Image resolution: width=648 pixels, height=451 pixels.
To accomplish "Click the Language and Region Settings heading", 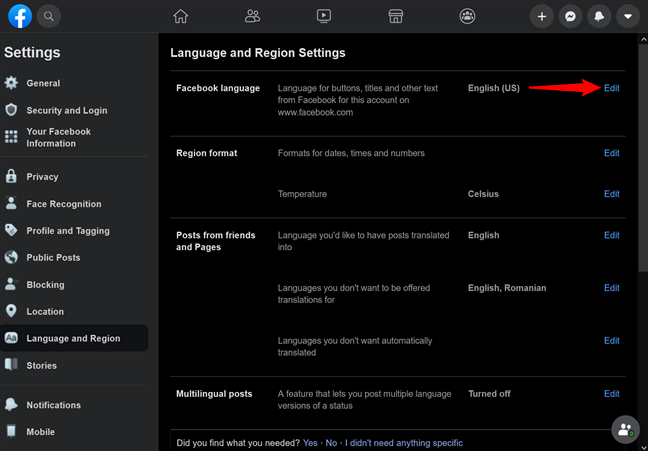I will pos(257,53).
